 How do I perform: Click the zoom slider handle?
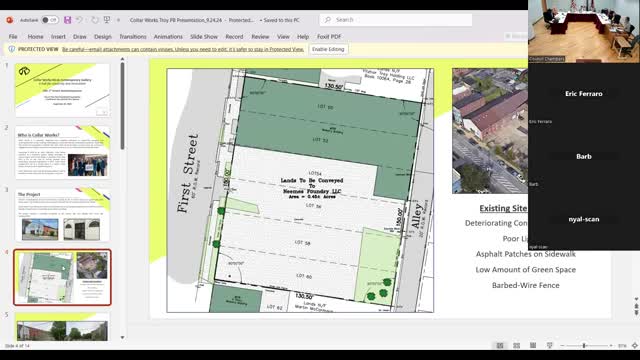584,346
